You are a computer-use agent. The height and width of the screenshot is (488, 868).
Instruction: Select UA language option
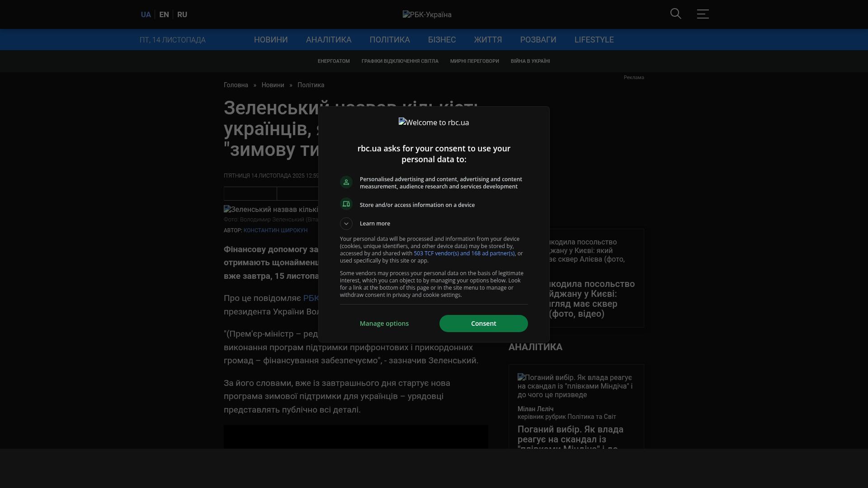pos(146,14)
